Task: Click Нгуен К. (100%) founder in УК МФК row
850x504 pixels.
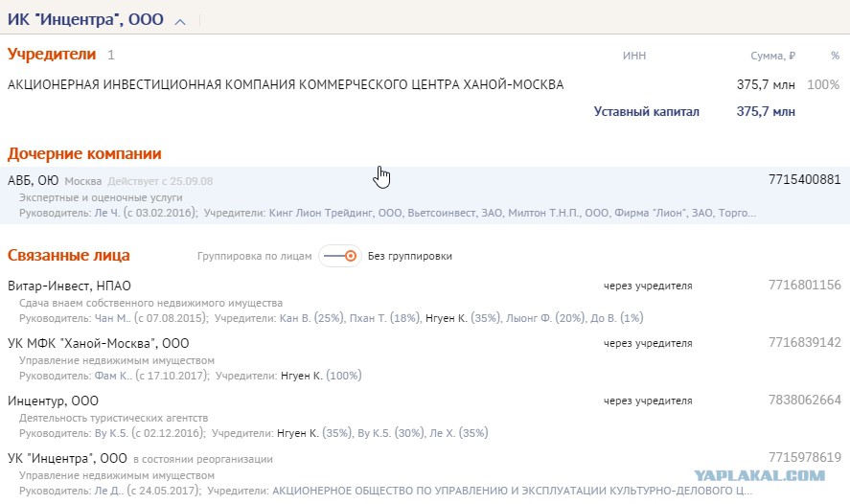Action: (x=321, y=376)
